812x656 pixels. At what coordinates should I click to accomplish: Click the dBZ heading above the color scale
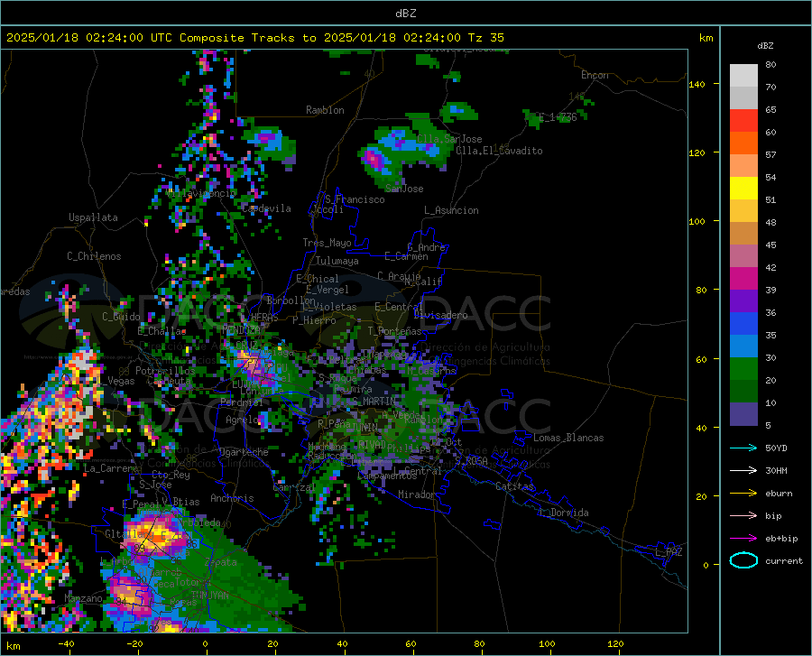coord(765,45)
